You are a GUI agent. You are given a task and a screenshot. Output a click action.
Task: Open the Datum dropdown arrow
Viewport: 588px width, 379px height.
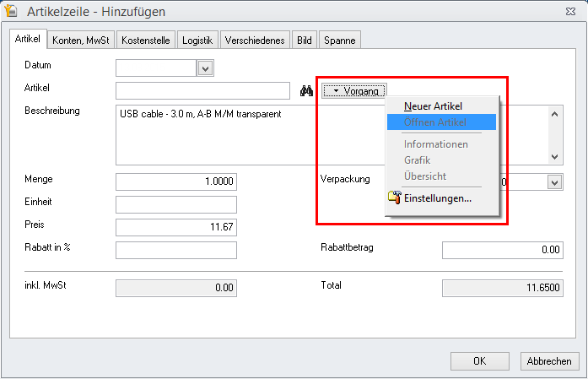[205, 68]
